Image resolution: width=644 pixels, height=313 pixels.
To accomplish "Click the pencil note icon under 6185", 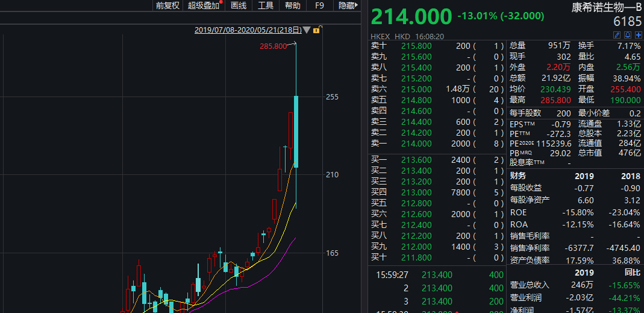I will point(616,35).
